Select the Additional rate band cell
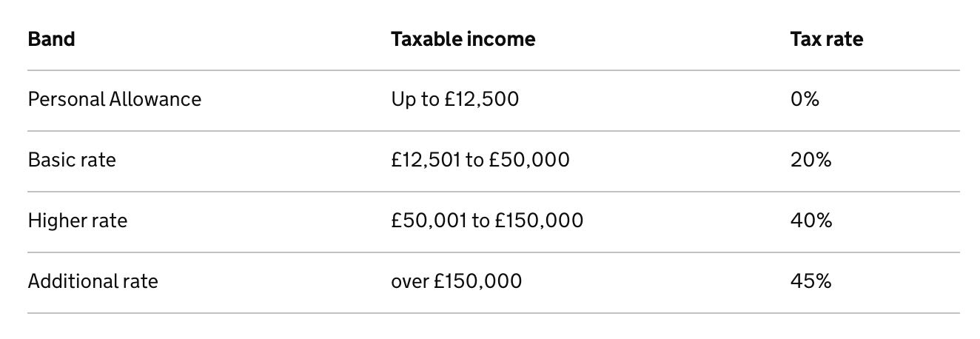The image size is (980, 339). tap(93, 281)
